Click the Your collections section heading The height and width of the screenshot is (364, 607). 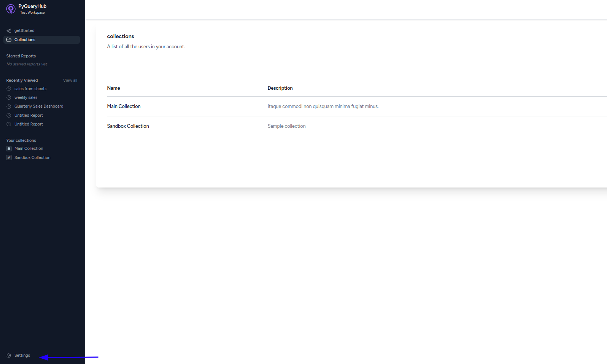21,141
